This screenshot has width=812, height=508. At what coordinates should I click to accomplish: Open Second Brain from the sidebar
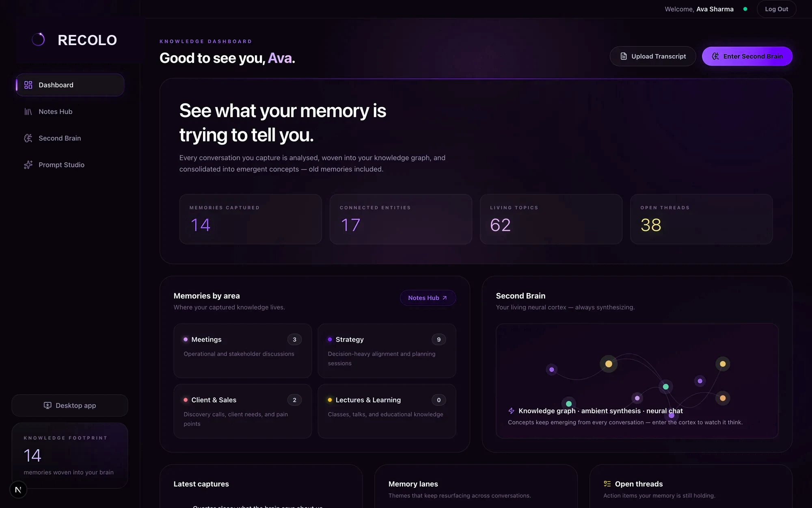point(70,138)
